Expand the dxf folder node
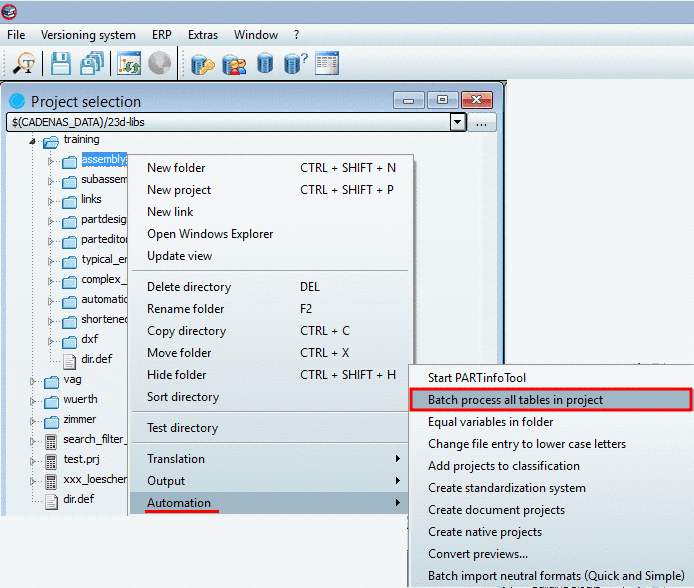This screenshot has height=588, width=694. coord(51,341)
